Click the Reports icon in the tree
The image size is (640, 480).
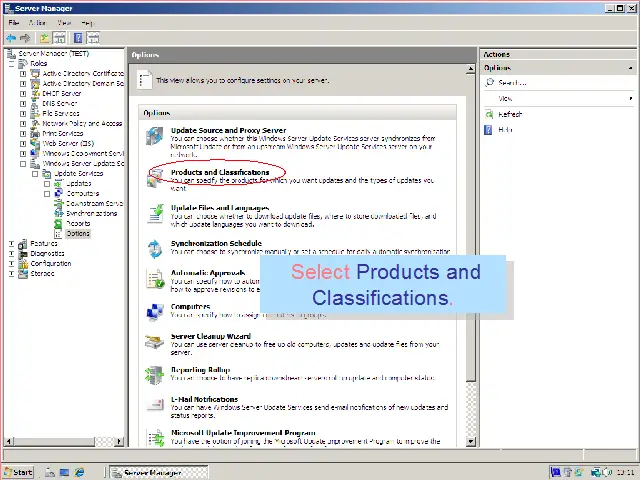point(58,224)
